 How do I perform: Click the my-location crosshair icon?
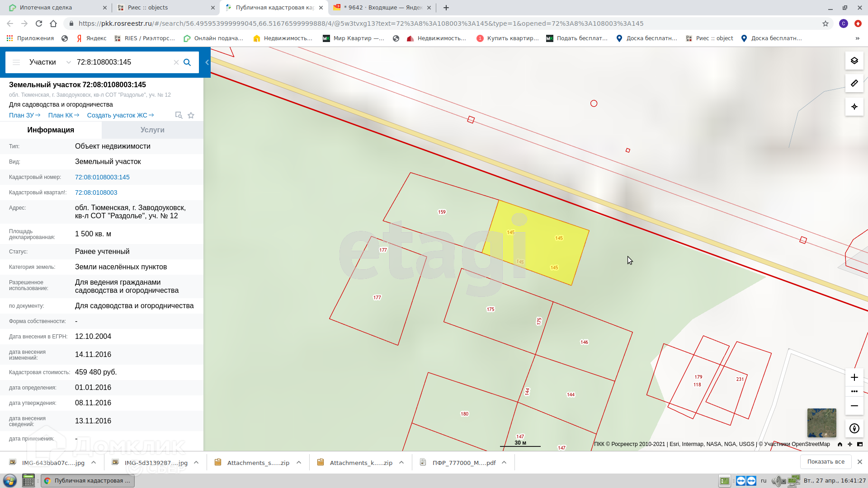[x=854, y=107]
